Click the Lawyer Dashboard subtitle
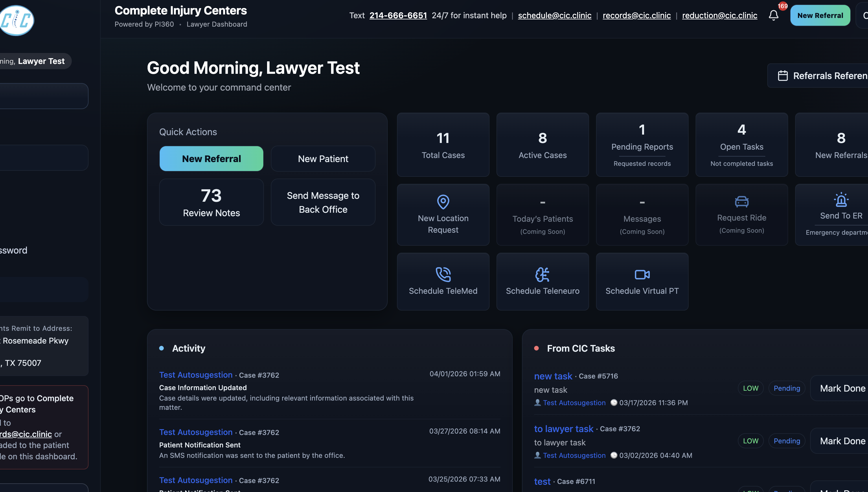Screen dimensions: 868x492 click(216, 24)
